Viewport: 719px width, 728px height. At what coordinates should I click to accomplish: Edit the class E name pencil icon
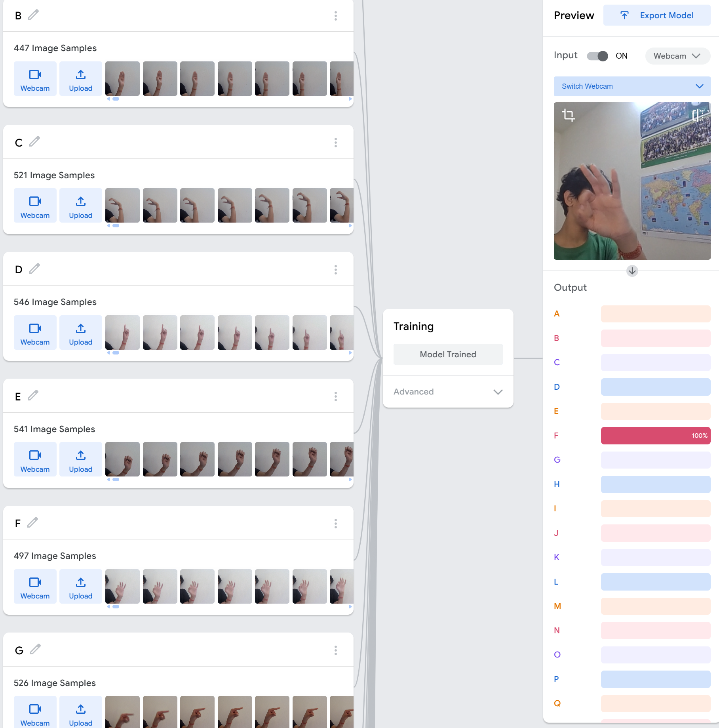[33, 395]
